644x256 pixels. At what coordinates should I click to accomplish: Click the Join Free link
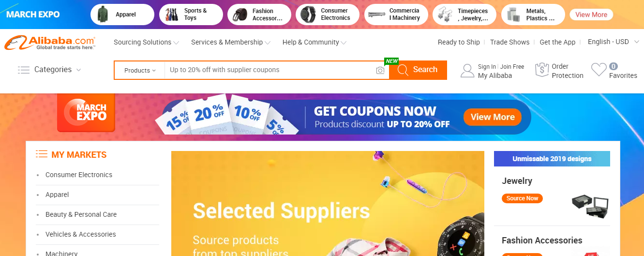[512, 67]
